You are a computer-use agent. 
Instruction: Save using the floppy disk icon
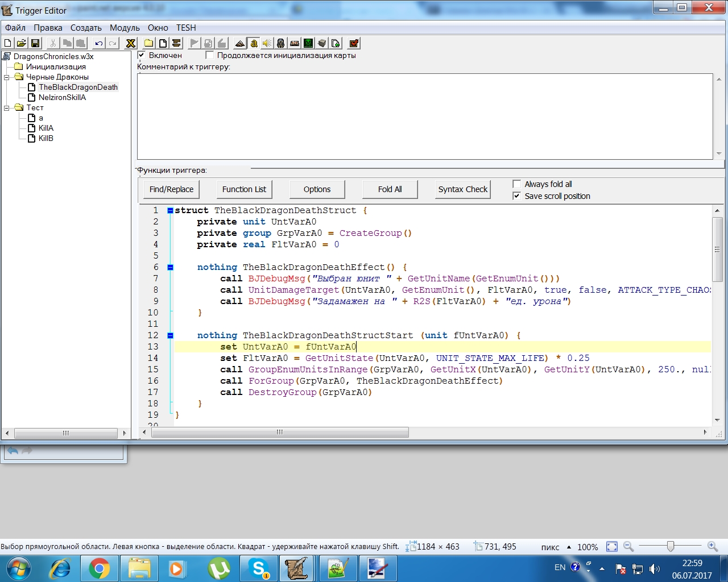coord(35,43)
